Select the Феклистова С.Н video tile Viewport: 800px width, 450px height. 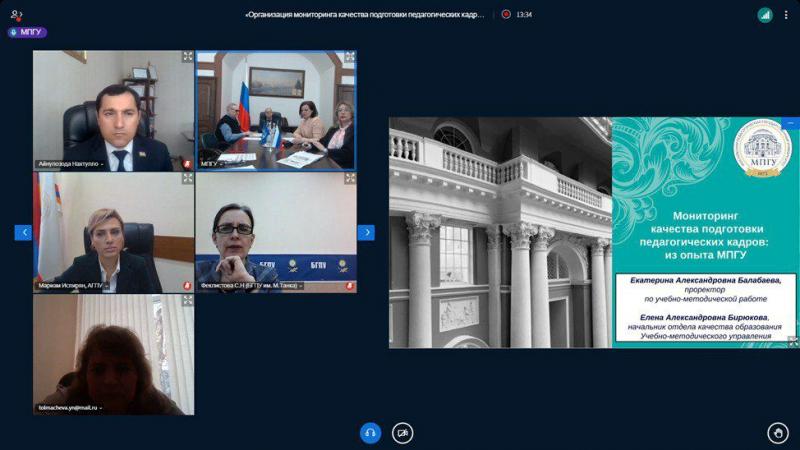[x=276, y=233]
